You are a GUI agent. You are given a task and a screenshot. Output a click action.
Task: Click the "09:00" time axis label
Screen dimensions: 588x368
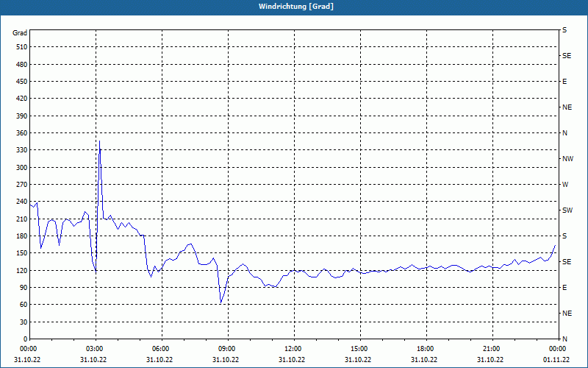coord(228,349)
